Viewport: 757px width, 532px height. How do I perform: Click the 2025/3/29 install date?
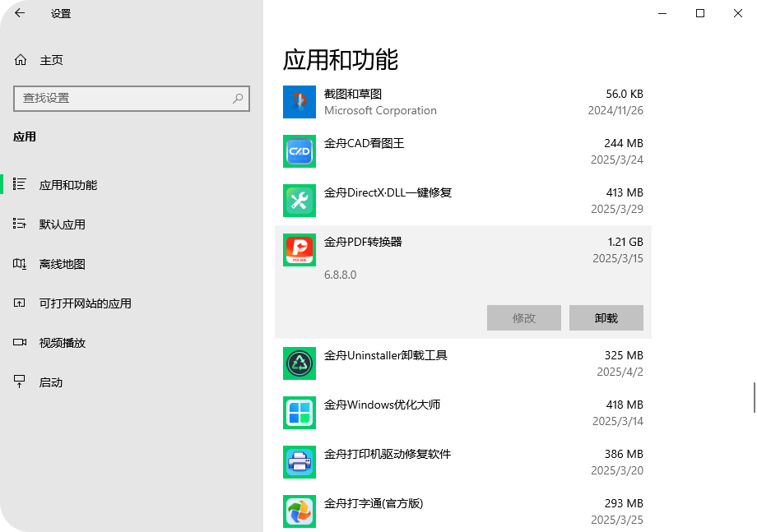617,209
